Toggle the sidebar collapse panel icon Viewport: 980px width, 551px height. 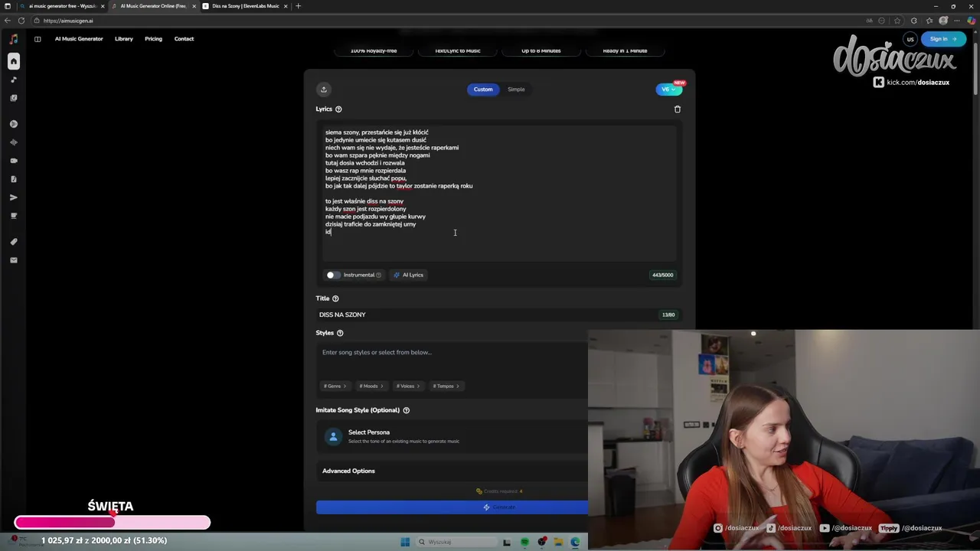click(37, 39)
